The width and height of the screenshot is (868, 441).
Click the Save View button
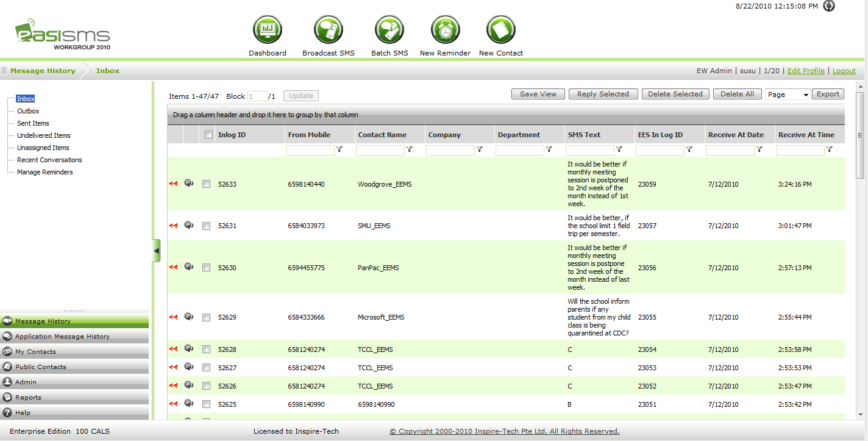tap(538, 94)
